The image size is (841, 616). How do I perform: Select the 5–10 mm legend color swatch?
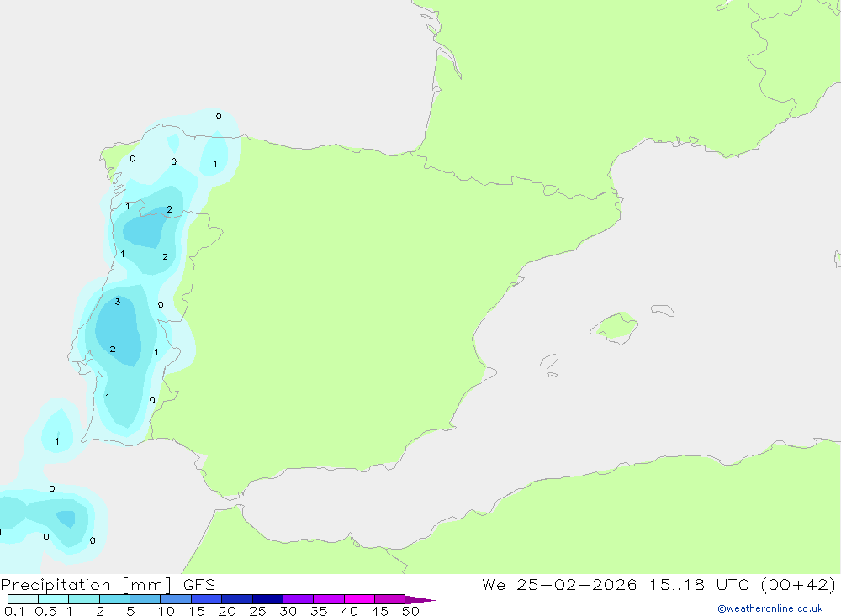coord(145,599)
